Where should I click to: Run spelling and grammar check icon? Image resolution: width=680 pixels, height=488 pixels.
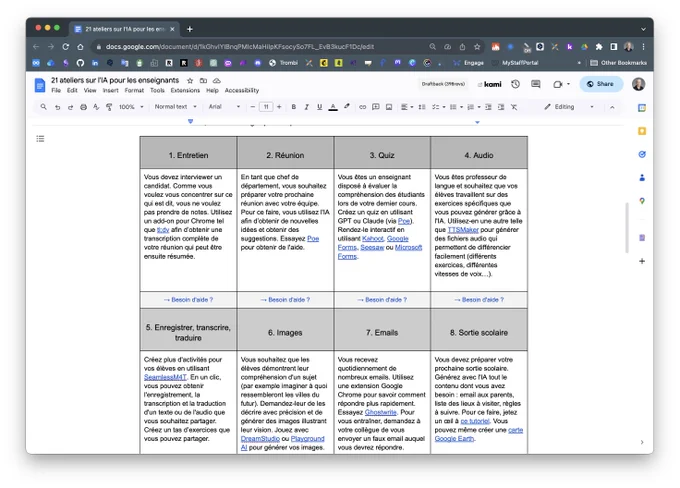(96, 107)
